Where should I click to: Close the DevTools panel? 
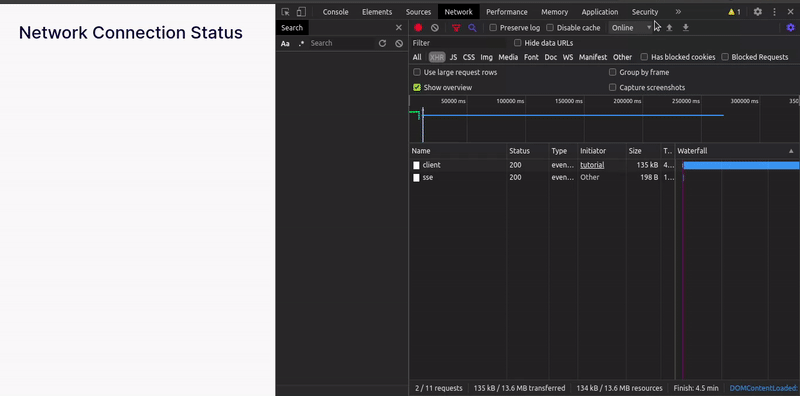(790, 12)
